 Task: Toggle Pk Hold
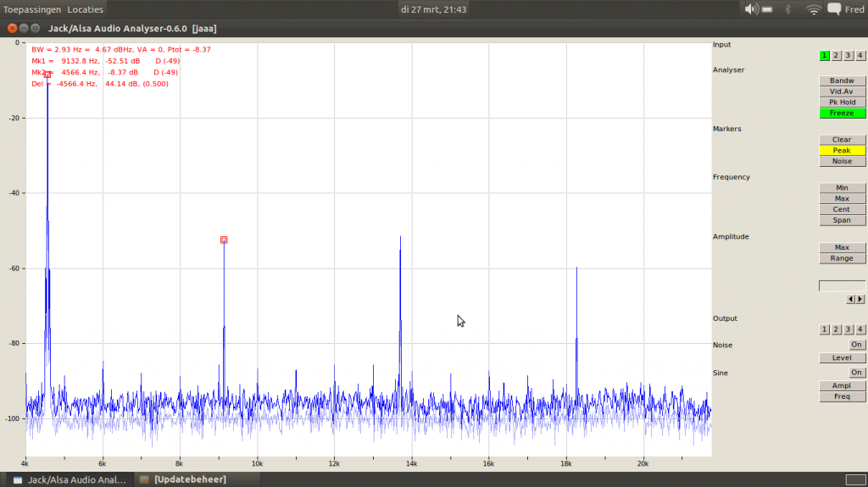tap(842, 102)
